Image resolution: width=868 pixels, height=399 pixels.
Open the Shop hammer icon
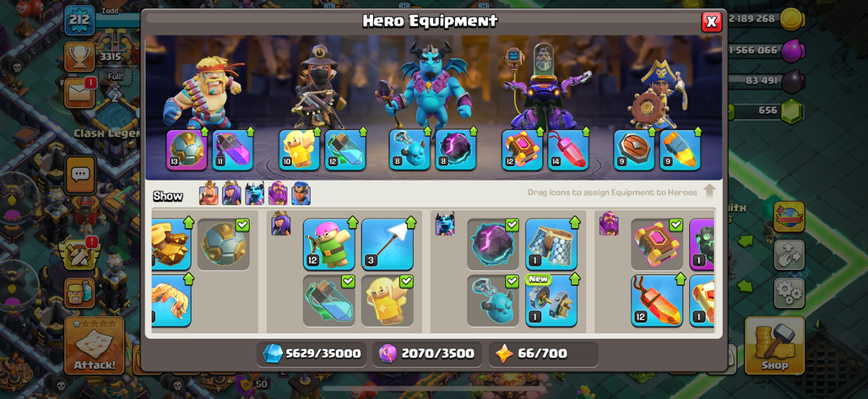774,345
